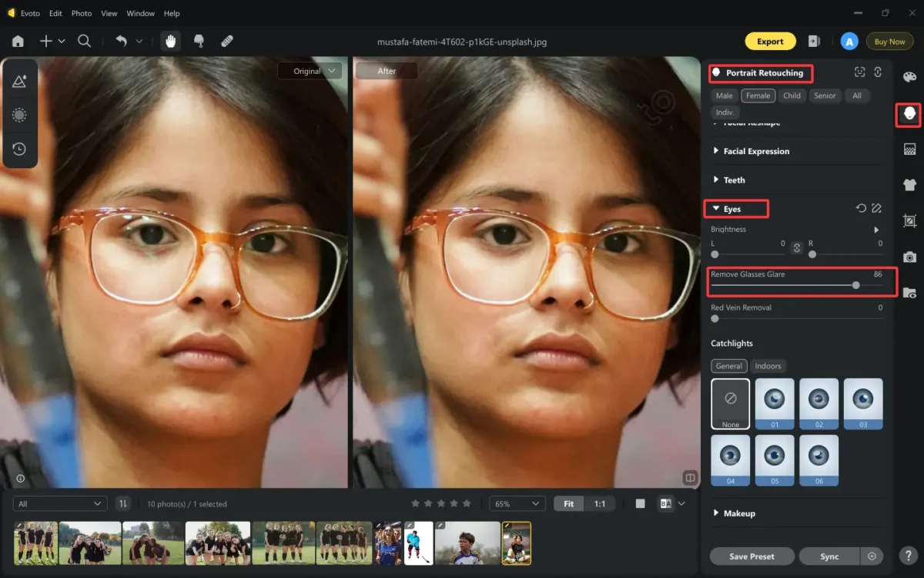This screenshot has width=924, height=578.
Task: Select the Female filter option
Action: point(758,96)
